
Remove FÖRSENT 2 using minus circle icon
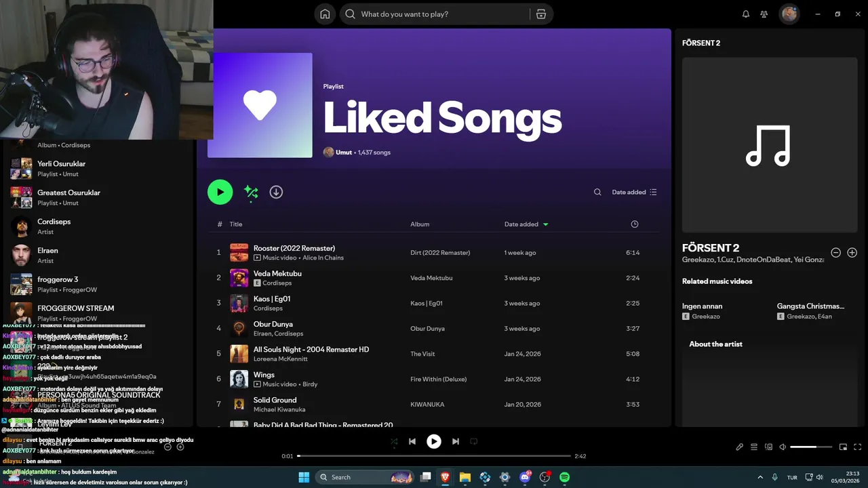click(x=836, y=253)
